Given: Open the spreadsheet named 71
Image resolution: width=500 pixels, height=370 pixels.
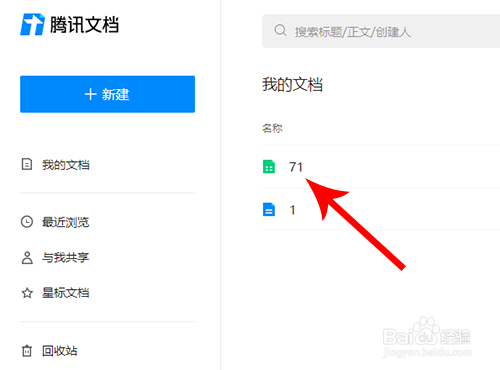Looking at the screenshot, I should (296, 167).
